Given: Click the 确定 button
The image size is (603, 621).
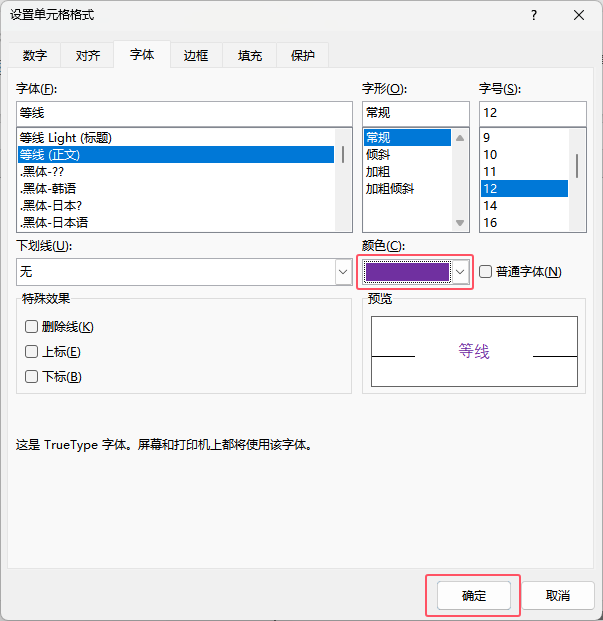Looking at the screenshot, I should click(x=474, y=596).
